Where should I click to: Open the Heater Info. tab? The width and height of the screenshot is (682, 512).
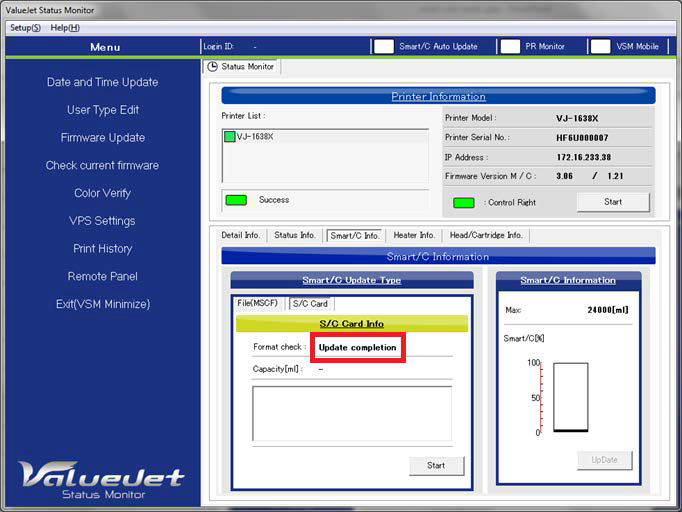(414, 235)
